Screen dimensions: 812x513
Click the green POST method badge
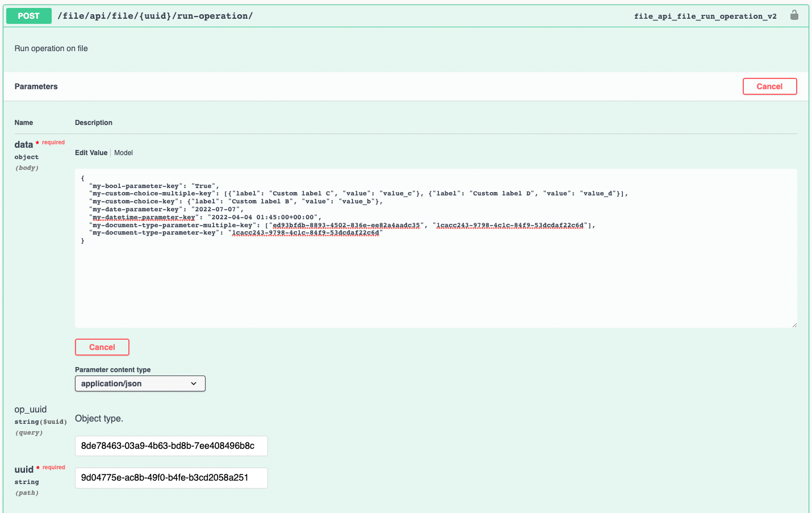pos(28,16)
